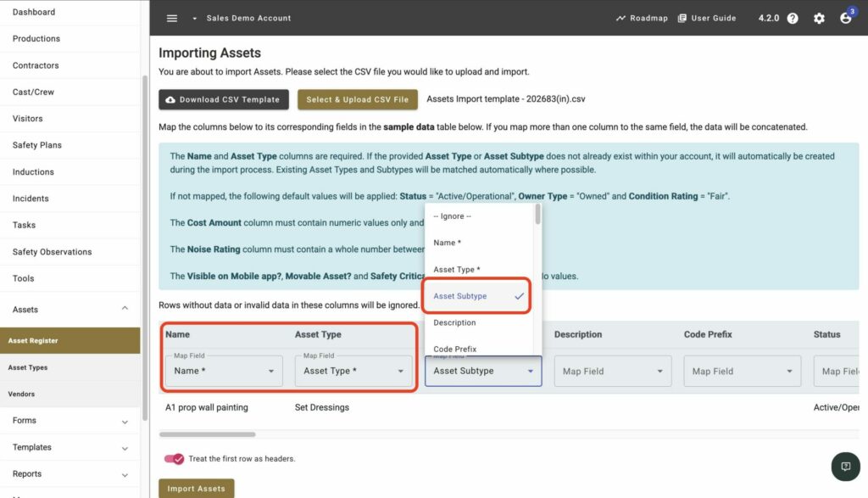Select Asset Type * from the dropdown list
Screen dimensions: 868x498
(x=479, y=269)
